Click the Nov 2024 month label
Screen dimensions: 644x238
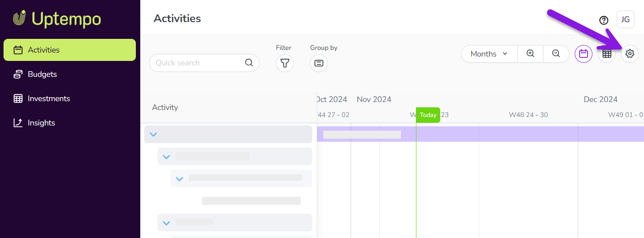pyautogui.click(x=374, y=99)
